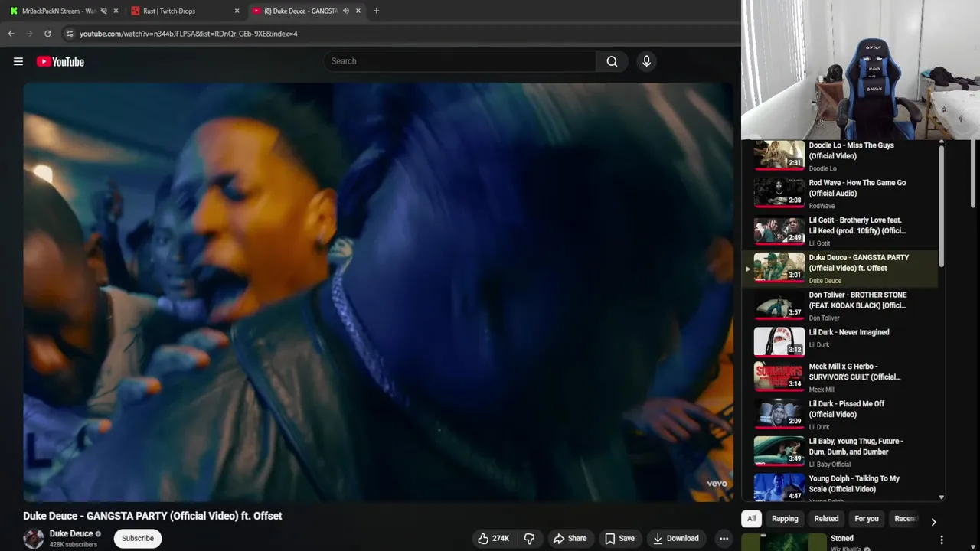Download the video
The height and width of the screenshot is (551, 980).
click(675, 538)
